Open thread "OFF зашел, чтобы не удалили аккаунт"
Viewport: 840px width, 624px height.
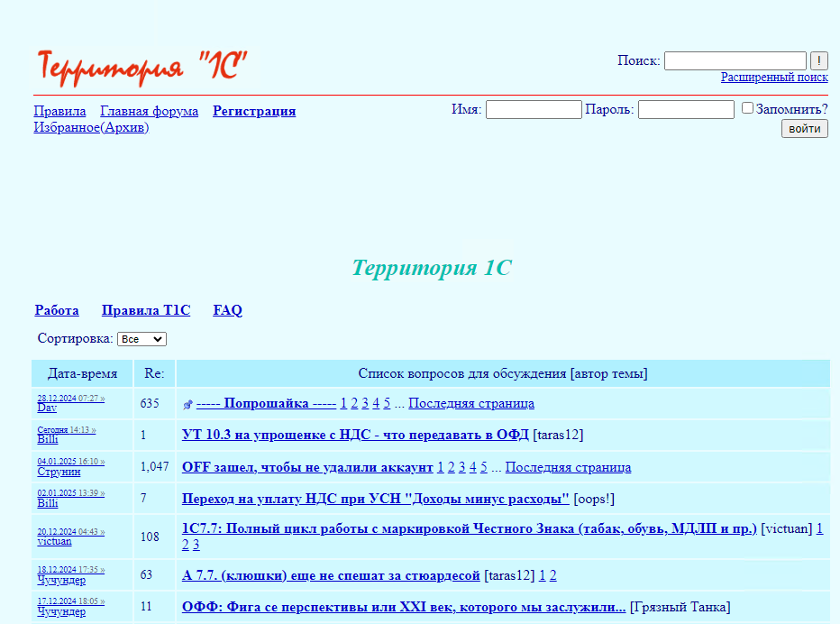click(307, 467)
